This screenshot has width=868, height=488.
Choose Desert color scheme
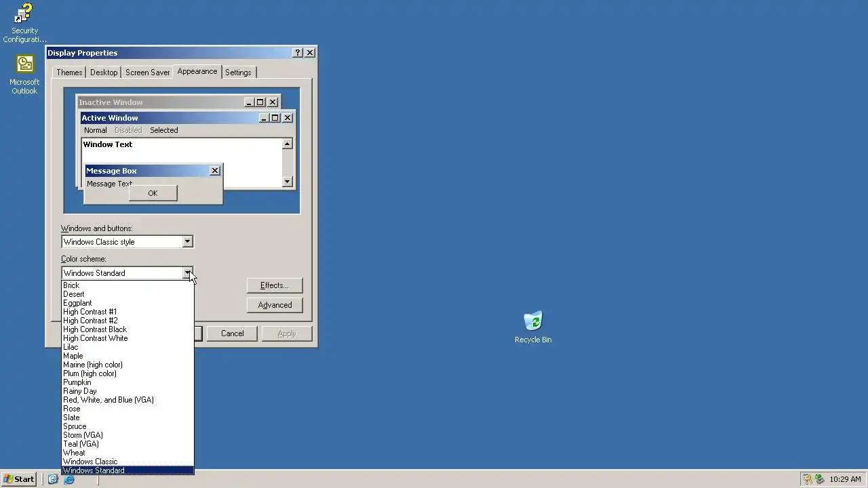click(127, 294)
